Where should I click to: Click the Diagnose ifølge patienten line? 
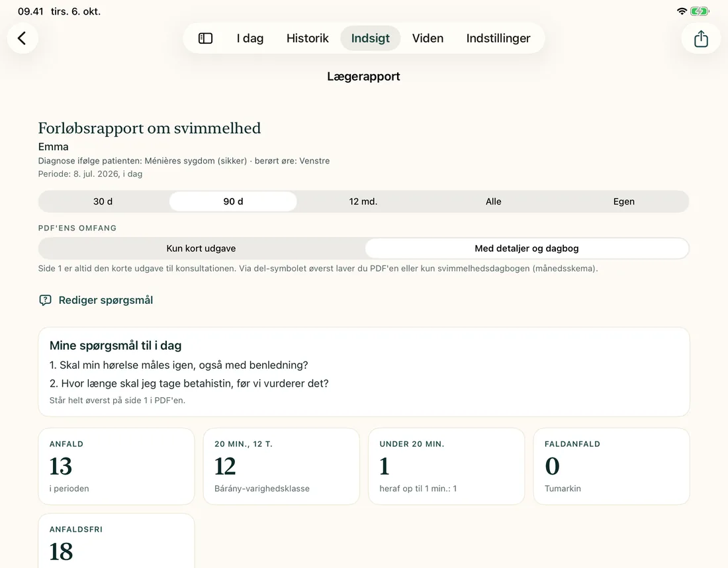coord(184,161)
